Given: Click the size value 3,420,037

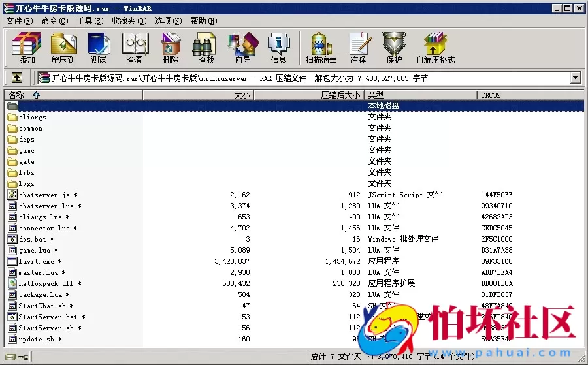Looking at the screenshot, I should pos(232,261).
